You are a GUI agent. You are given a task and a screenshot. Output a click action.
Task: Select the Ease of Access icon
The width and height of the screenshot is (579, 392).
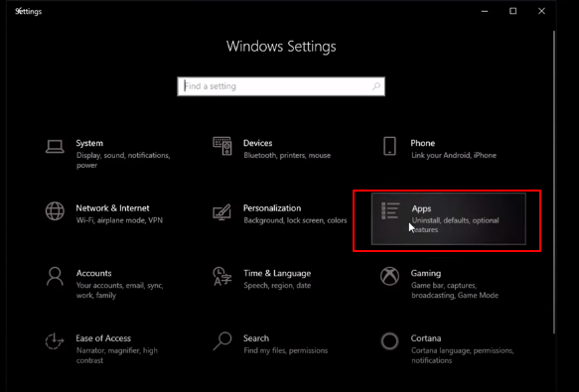click(55, 341)
